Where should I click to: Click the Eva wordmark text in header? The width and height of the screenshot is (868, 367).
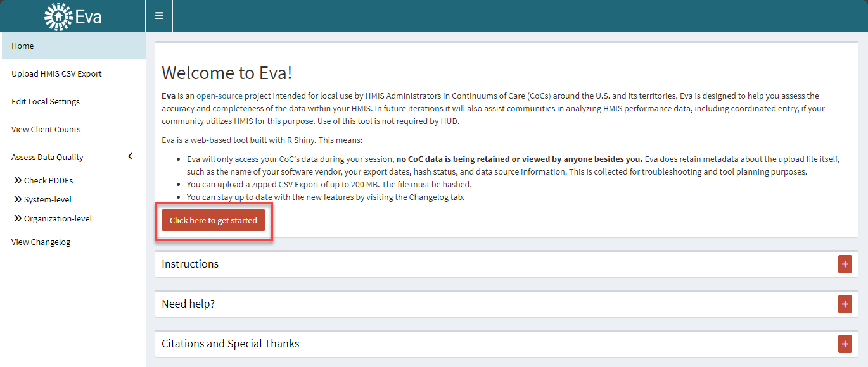tap(88, 16)
